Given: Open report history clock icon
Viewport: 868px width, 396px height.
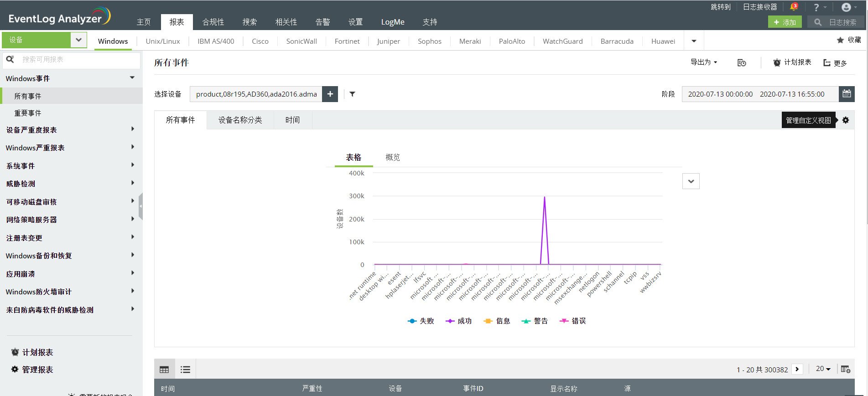Looking at the screenshot, I should pos(742,63).
